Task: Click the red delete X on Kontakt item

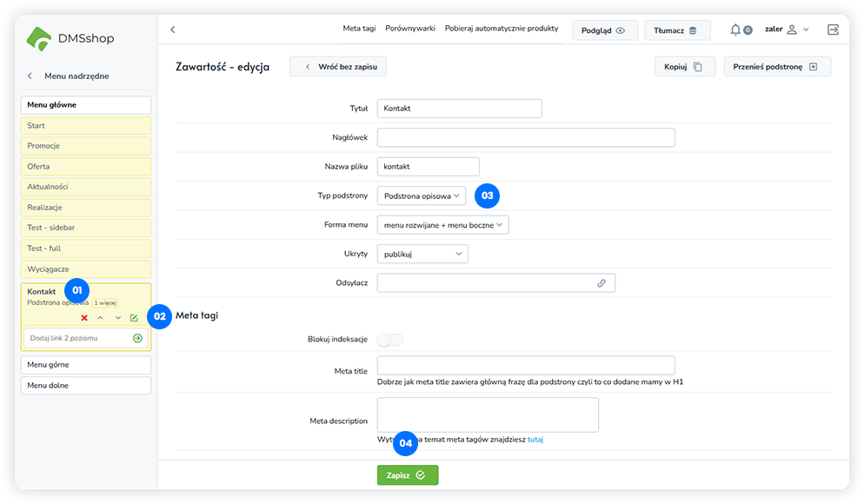Action: point(84,318)
